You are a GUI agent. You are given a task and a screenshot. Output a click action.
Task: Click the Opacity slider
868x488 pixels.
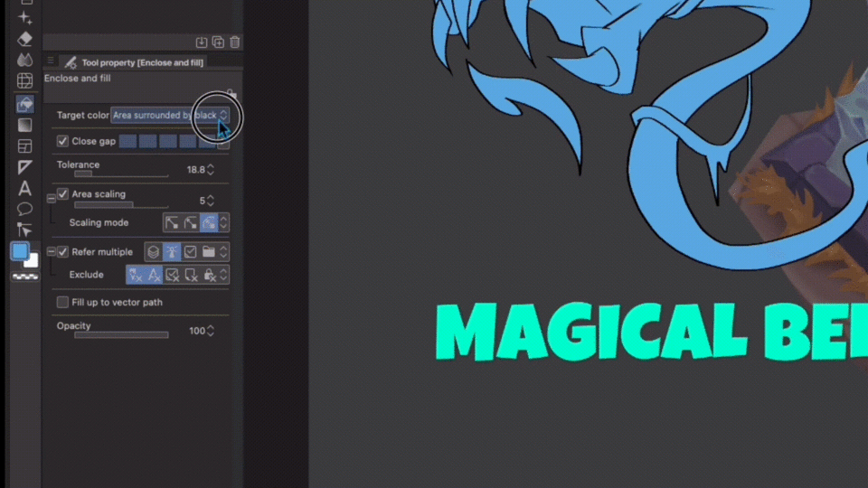(x=121, y=334)
